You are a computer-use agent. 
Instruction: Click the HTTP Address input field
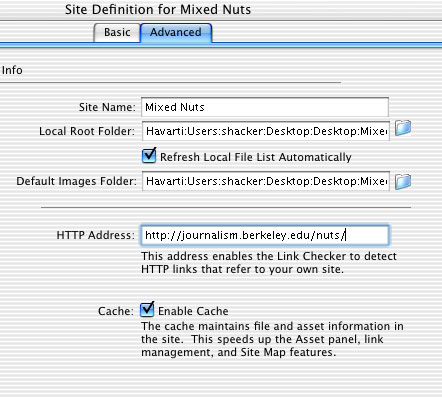coord(265,235)
